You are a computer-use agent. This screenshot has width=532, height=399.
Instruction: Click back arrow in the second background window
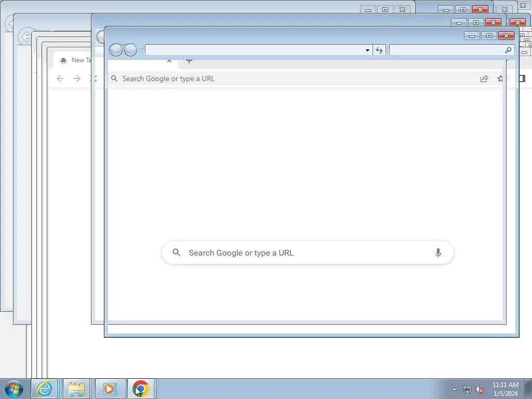25,37
